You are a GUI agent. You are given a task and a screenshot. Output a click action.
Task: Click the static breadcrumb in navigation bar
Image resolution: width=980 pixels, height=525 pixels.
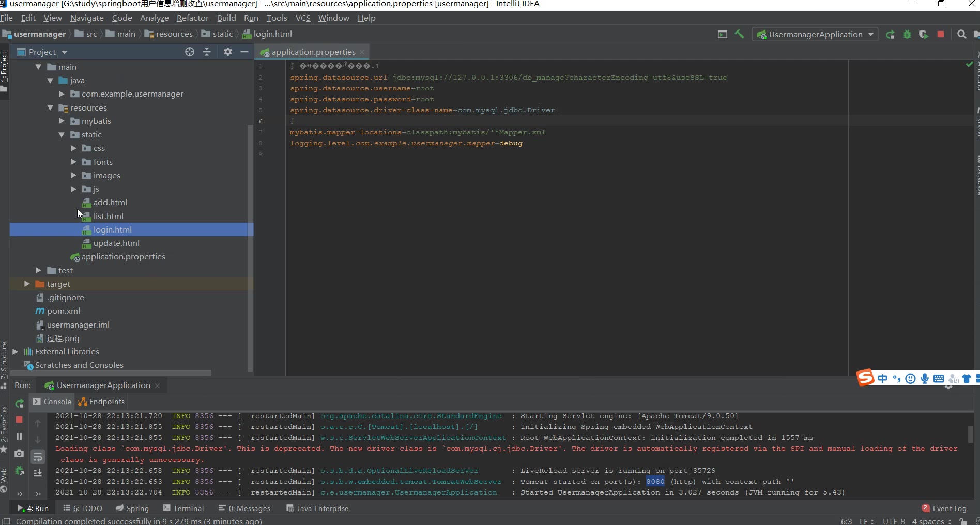click(218, 34)
